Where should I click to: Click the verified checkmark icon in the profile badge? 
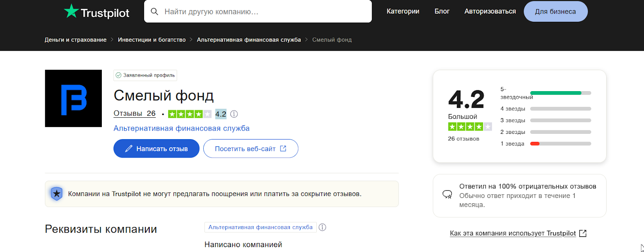[118, 75]
